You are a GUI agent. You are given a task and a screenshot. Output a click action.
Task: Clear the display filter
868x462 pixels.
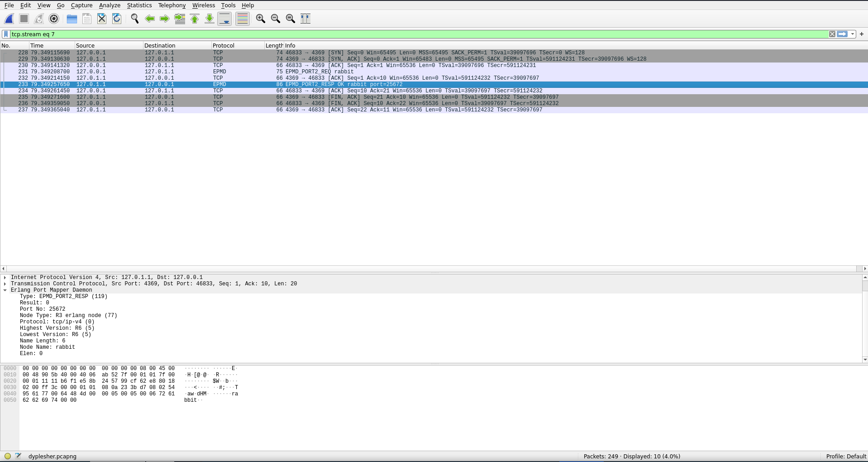[832, 34]
